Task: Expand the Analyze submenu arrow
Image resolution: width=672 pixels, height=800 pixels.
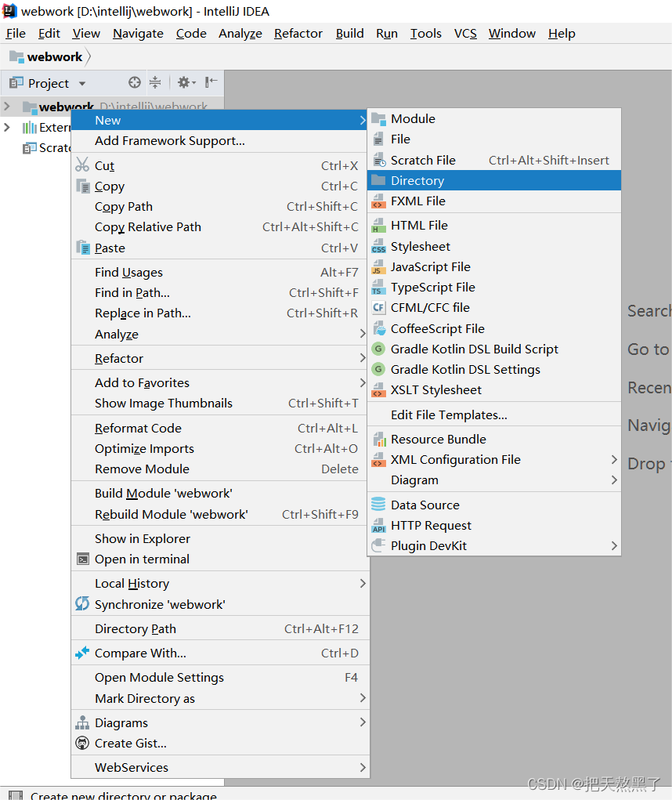Action: click(x=363, y=334)
